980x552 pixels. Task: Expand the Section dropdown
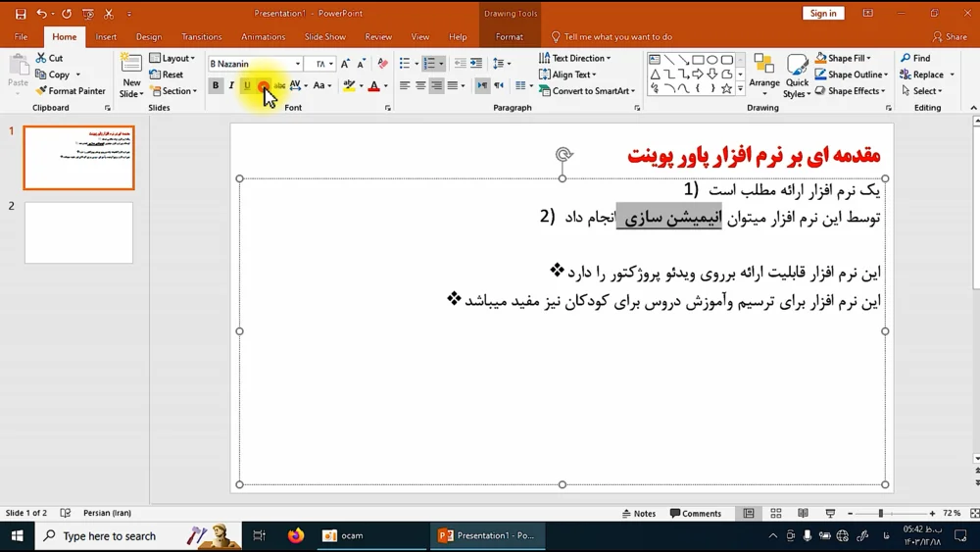[173, 90]
